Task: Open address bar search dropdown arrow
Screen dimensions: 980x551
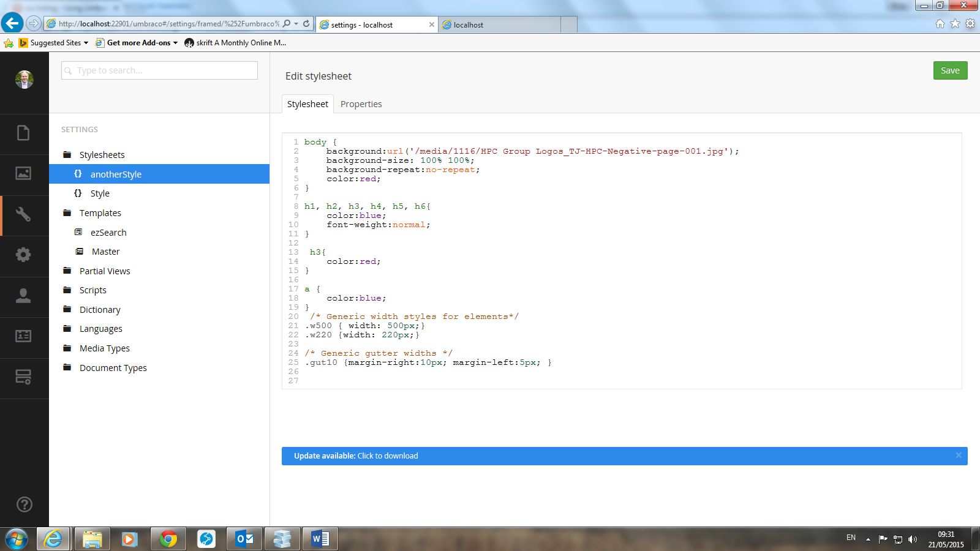Action: (x=296, y=24)
